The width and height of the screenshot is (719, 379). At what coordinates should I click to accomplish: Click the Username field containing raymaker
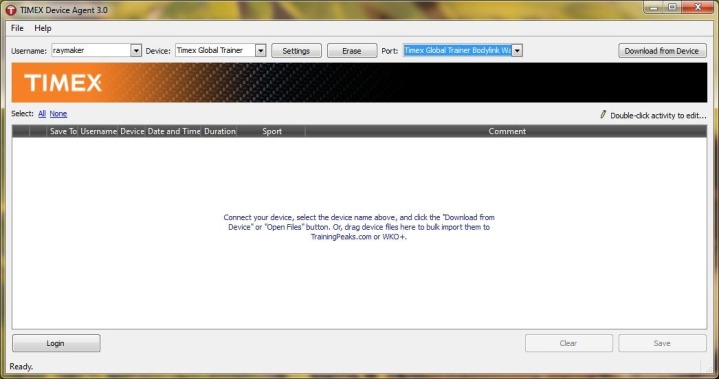91,50
